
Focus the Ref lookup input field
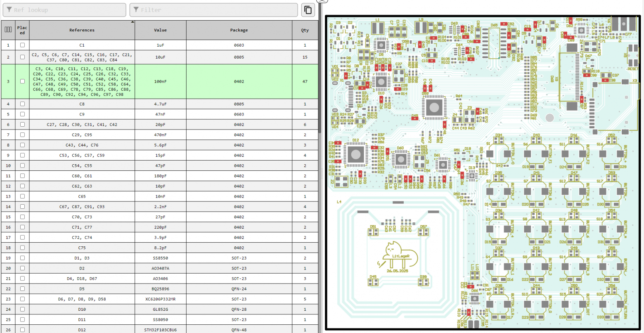click(x=64, y=10)
